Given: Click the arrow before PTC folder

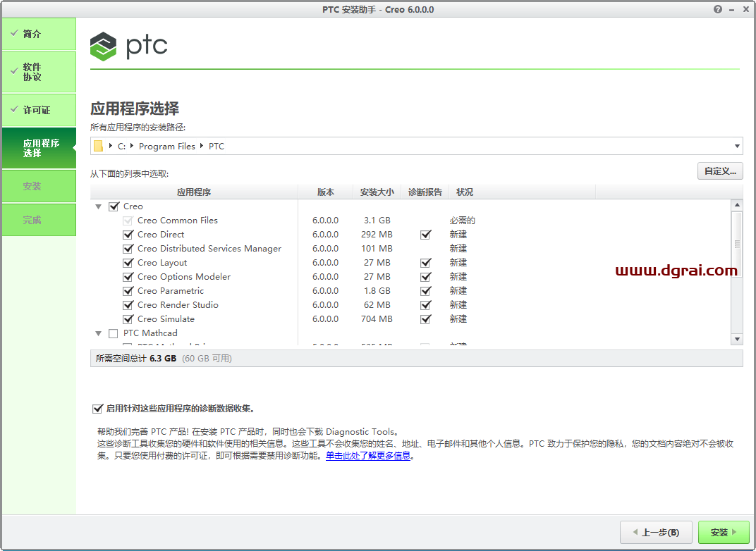Looking at the screenshot, I should point(202,145).
